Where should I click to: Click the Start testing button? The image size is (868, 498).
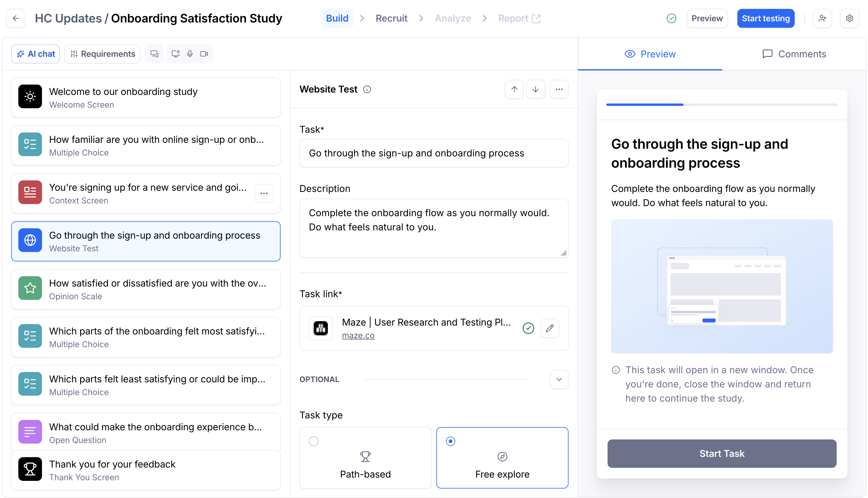765,18
